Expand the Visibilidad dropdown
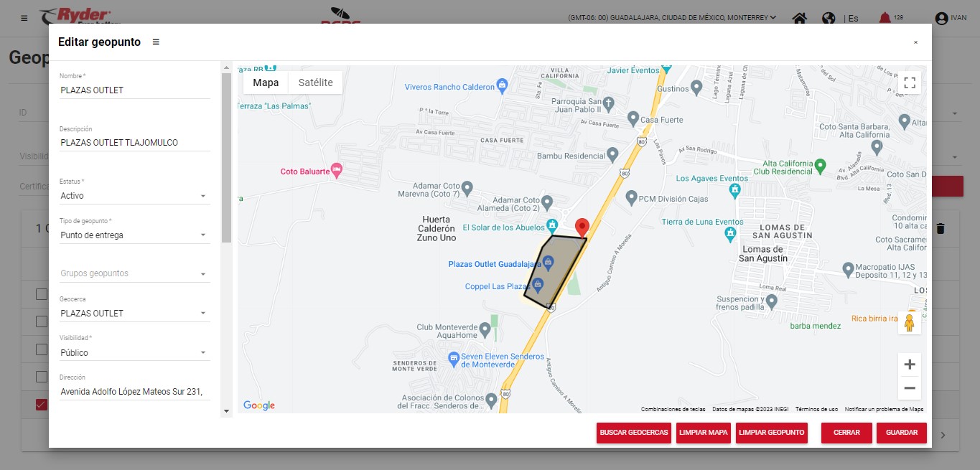 click(x=135, y=353)
